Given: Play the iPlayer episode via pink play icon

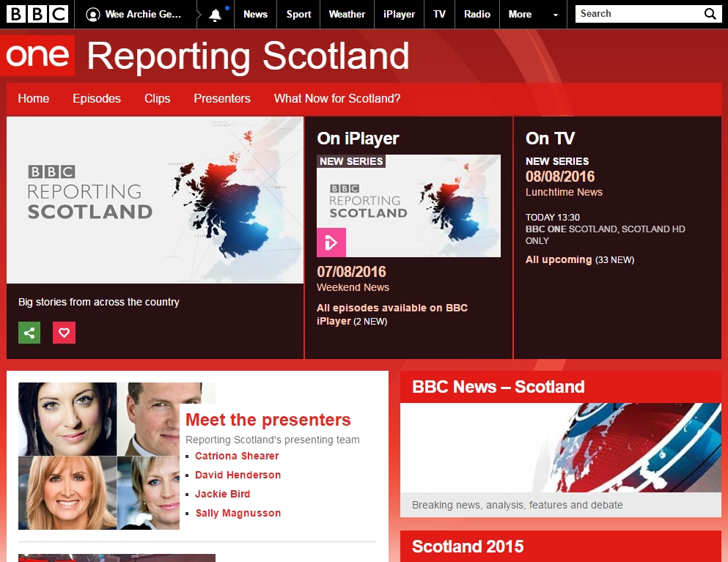Looking at the screenshot, I should 331,243.
